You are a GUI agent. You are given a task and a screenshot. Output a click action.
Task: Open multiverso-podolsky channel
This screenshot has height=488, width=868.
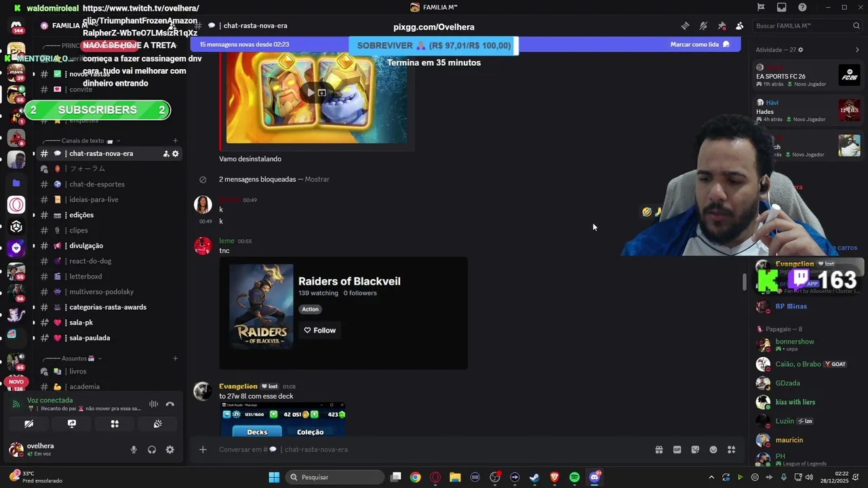(108, 292)
